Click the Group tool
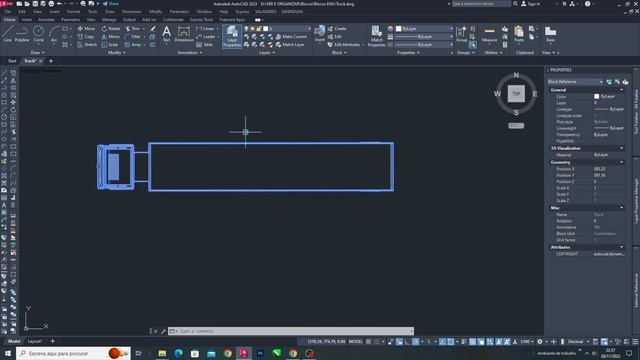Screen dimensions: 640x360 click(461, 34)
